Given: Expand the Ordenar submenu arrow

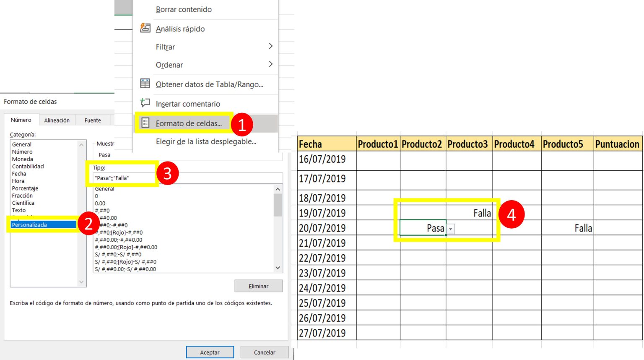Looking at the screenshot, I should point(271,65).
